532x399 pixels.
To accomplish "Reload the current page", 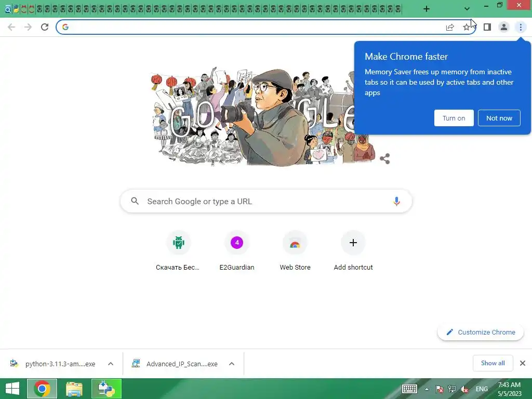I will coord(45,27).
